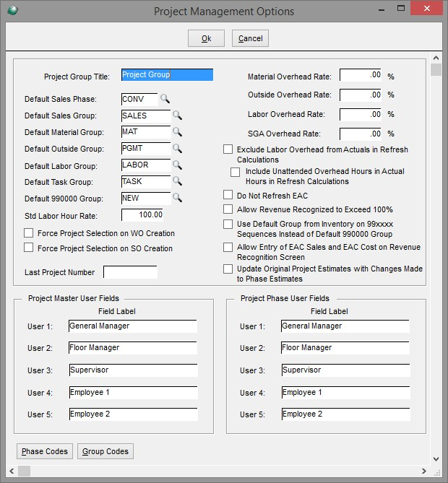Check Exclude Labor Overhead from Actuals

click(x=228, y=149)
